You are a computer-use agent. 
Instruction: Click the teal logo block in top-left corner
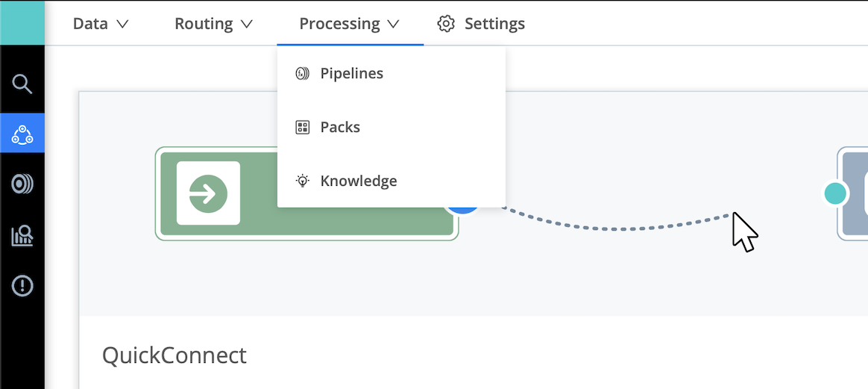[22, 22]
